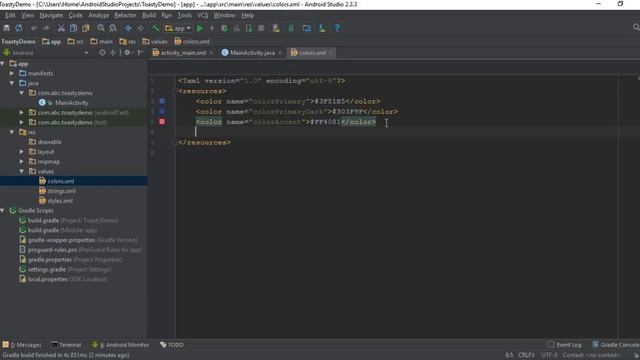Select the drawable folder
The image size is (640, 360).
point(49,142)
